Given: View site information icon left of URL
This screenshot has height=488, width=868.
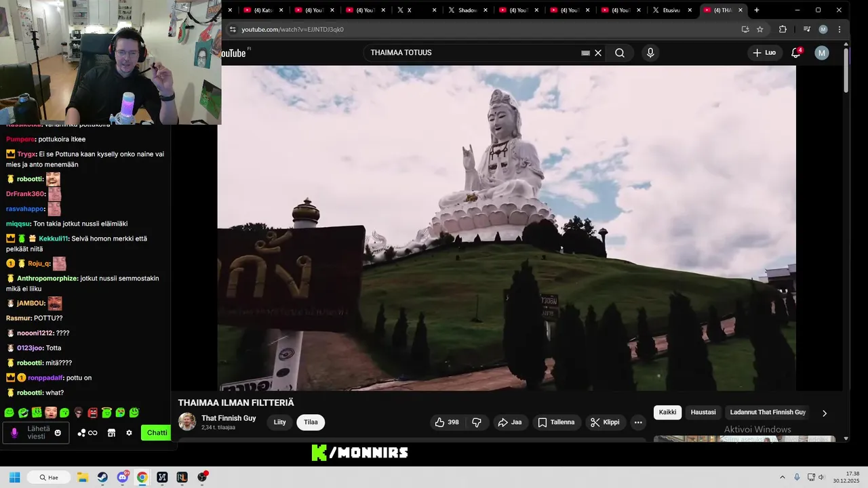Looking at the screenshot, I should click(233, 29).
